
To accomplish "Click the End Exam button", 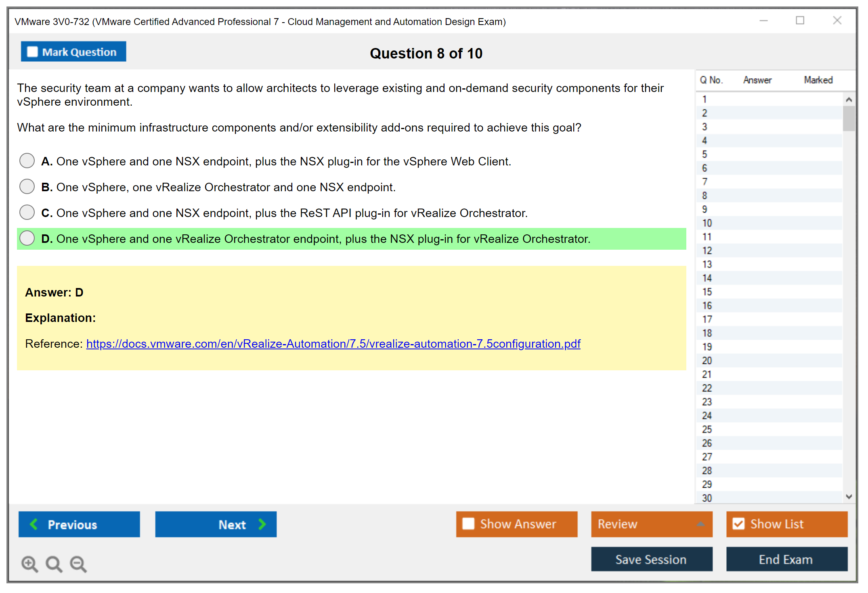I will [x=786, y=560].
